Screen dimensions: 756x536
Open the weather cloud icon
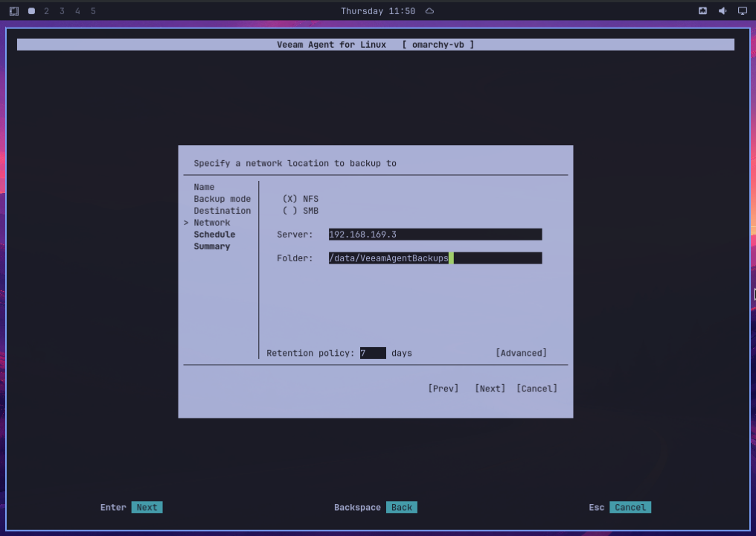coord(429,10)
